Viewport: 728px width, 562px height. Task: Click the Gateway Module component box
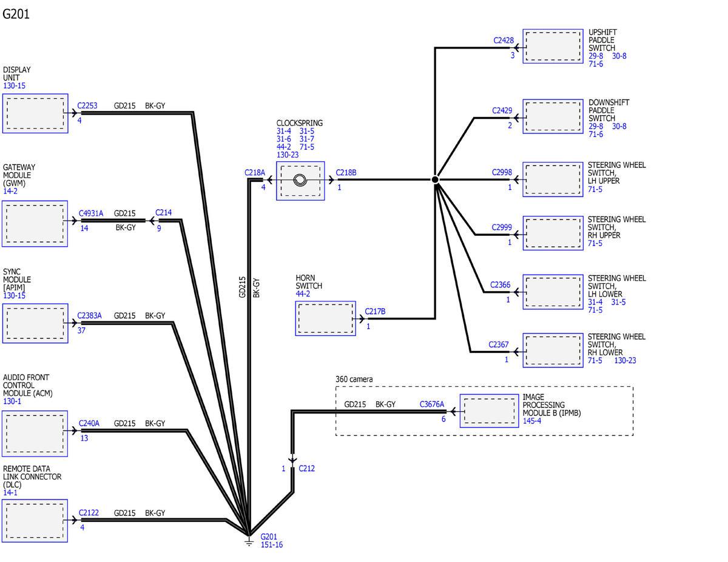click(x=35, y=222)
